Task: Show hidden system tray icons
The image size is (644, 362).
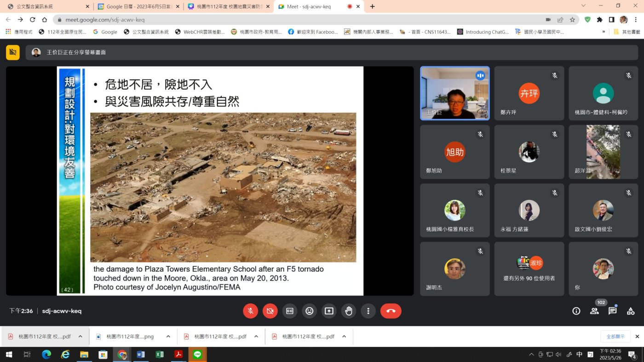Action: [x=532, y=354]
